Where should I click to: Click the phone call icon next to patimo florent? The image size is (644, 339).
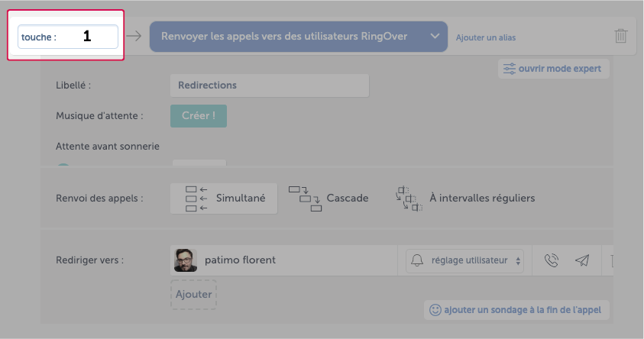coord(551,260)
